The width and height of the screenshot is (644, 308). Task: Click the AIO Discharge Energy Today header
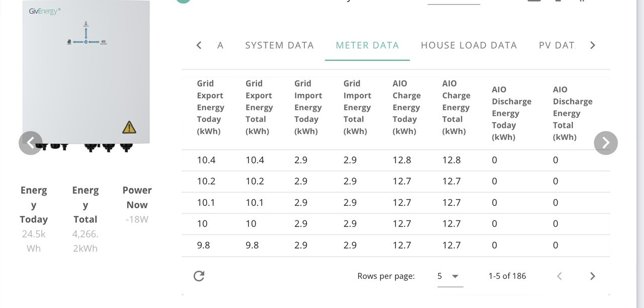point(512,113)
